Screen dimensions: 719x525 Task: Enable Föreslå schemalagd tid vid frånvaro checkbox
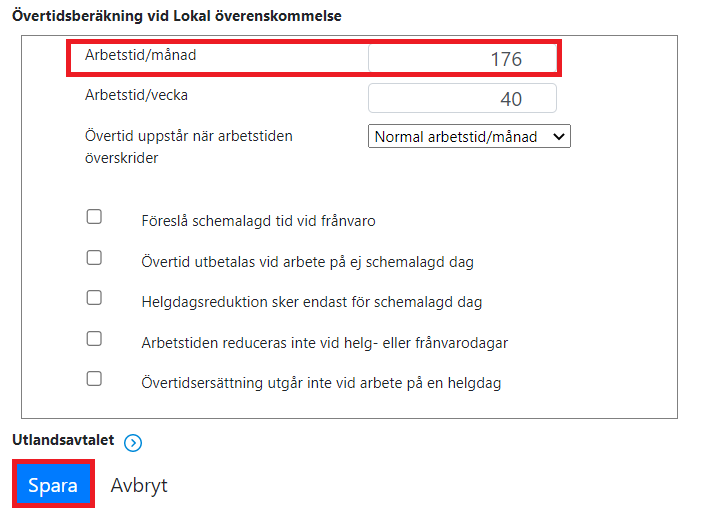[x=94, y=216]
